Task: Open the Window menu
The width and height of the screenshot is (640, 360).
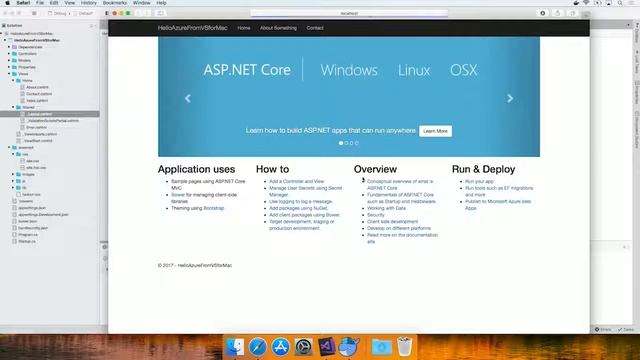Action: point(142,3)
